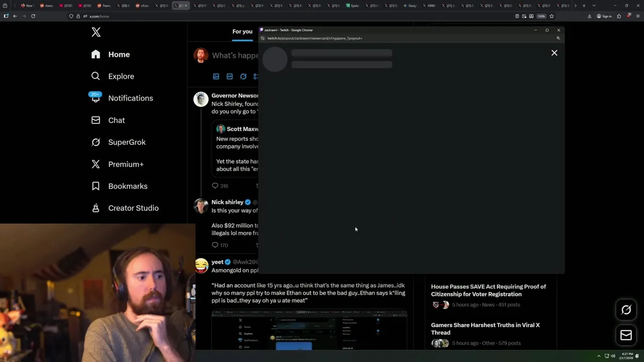Add a GIF to the post composer

229,76
